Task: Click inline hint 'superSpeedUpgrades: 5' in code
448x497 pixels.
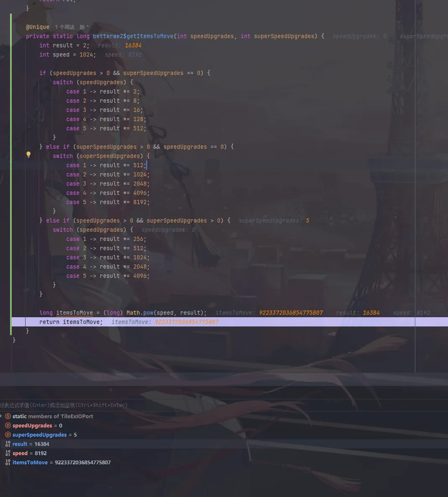Action: coord(274,220)
